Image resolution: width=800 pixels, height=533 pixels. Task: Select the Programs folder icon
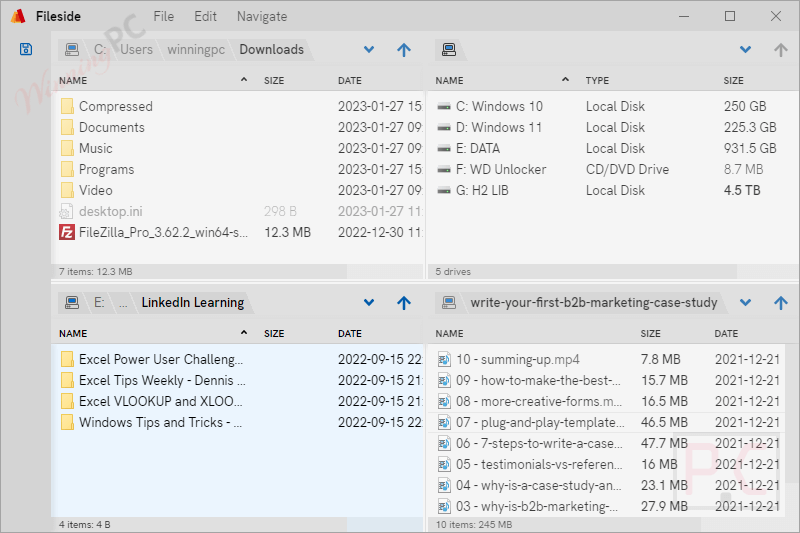(x=67, y=169)
